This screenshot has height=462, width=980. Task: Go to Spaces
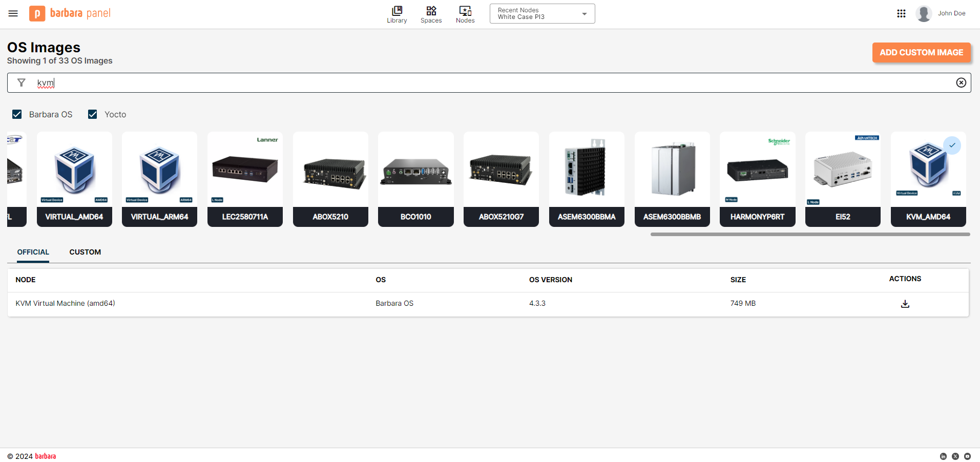click(431, 14)
